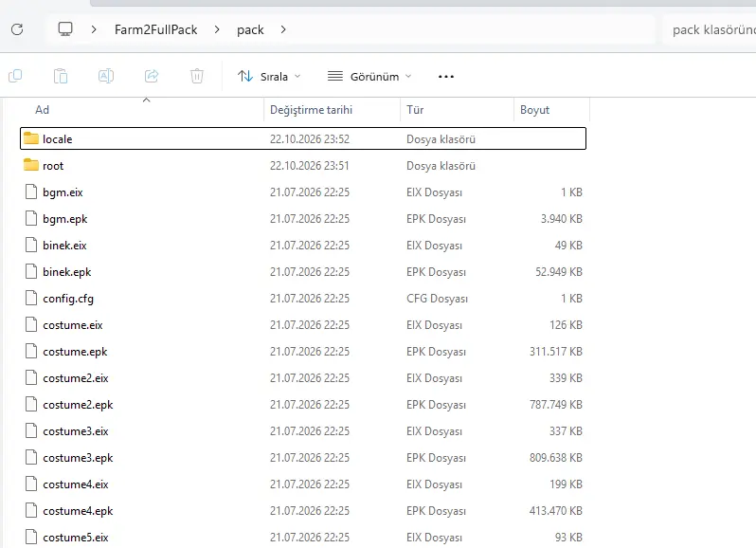756x548 pixels.
Task: Click the Copy icon in toolbar
Action: 15,76
